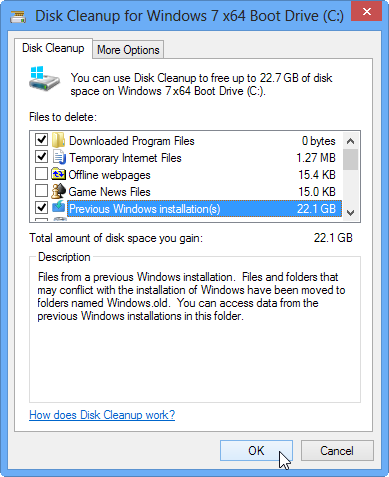This screenshot has width=389, height=477.
Task: Switch to the More Options tab
Action: [x=128, y=50]
